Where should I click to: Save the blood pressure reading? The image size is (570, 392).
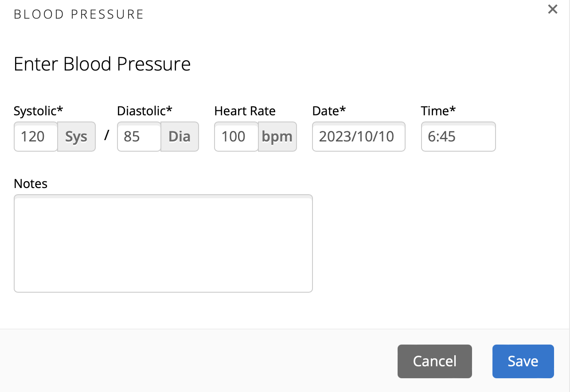(523, 361)
